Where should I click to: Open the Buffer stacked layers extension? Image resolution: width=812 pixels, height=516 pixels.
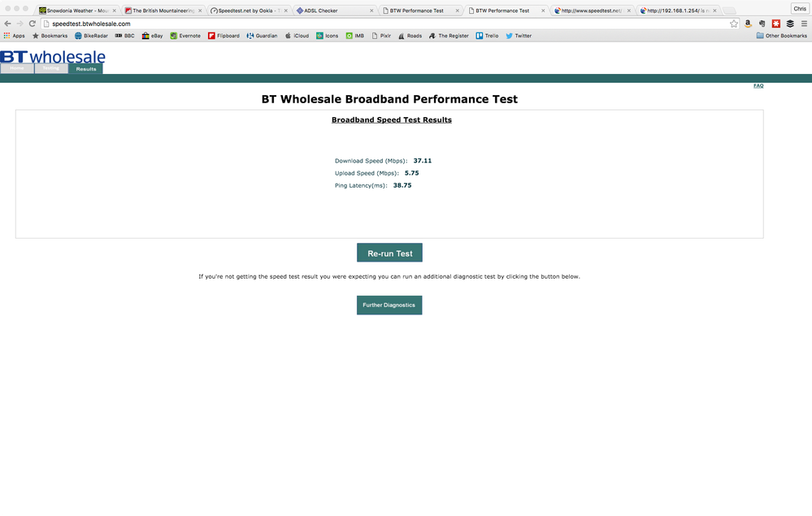[x=790, y=24]
